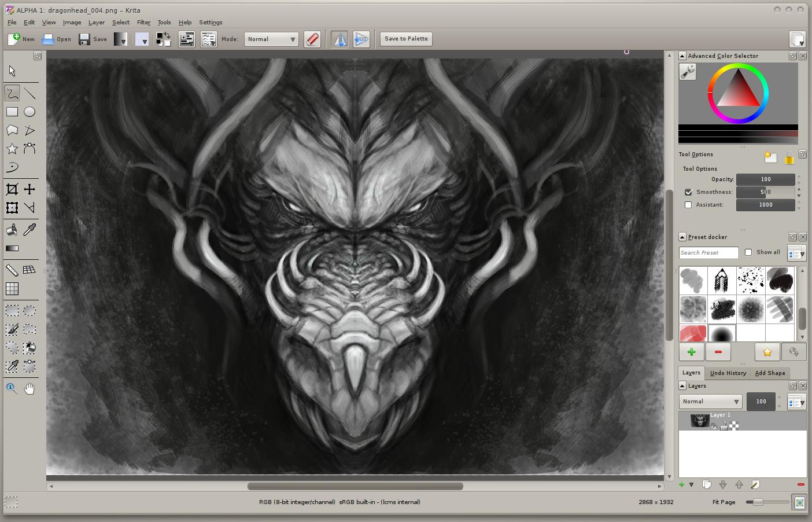This screenshot has width=812, height=522.
Task: Click the Search Preset input field
Action: 708,253
